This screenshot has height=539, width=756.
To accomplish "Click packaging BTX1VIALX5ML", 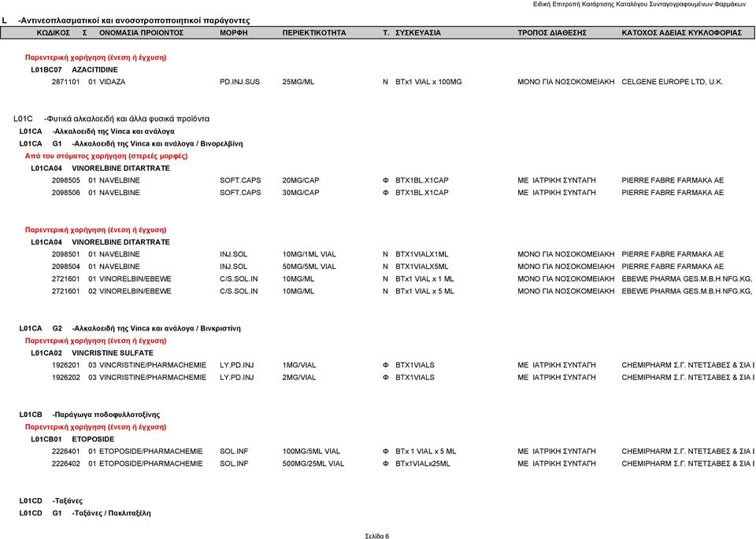I will 422,267.
